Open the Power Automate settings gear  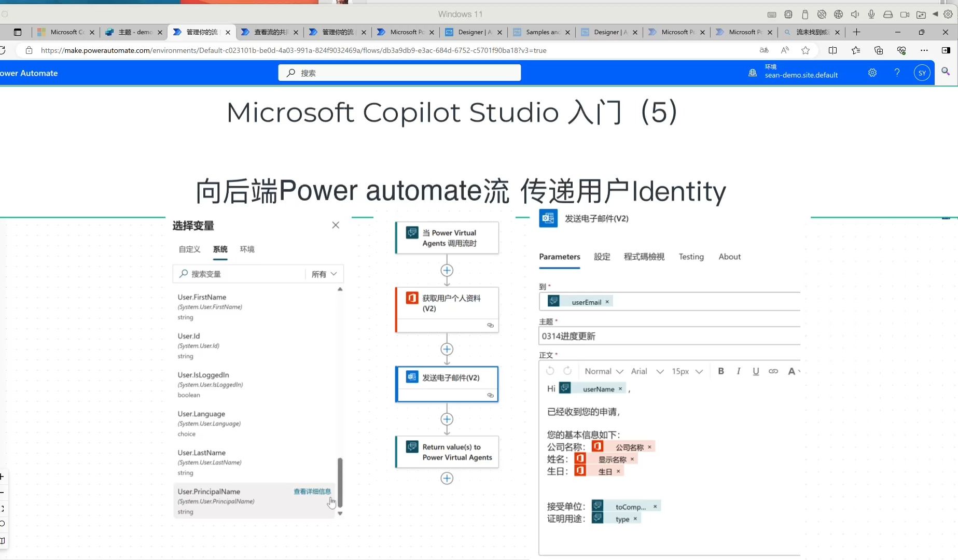pos(872,73)
